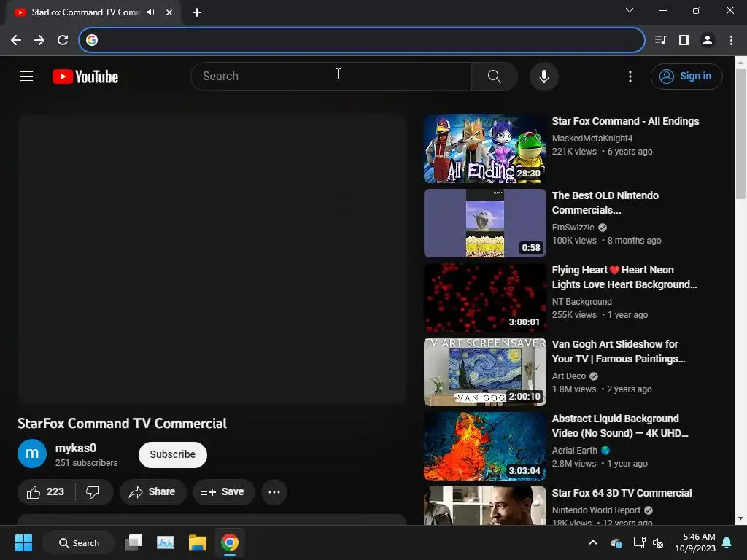The width and height of the screenshot is (747, 560).
Task: Open taskbar clock and date
Action: (x=695, y=542)
